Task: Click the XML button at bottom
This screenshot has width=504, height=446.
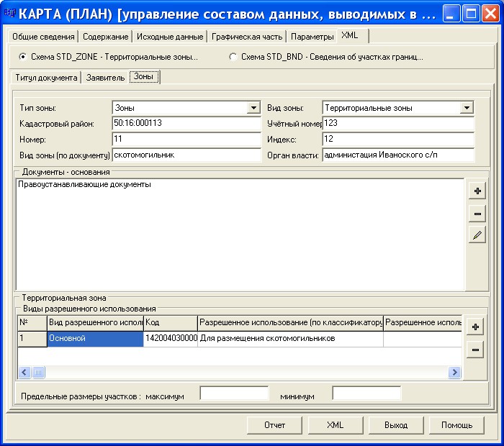Action: [x=335, y=425]
